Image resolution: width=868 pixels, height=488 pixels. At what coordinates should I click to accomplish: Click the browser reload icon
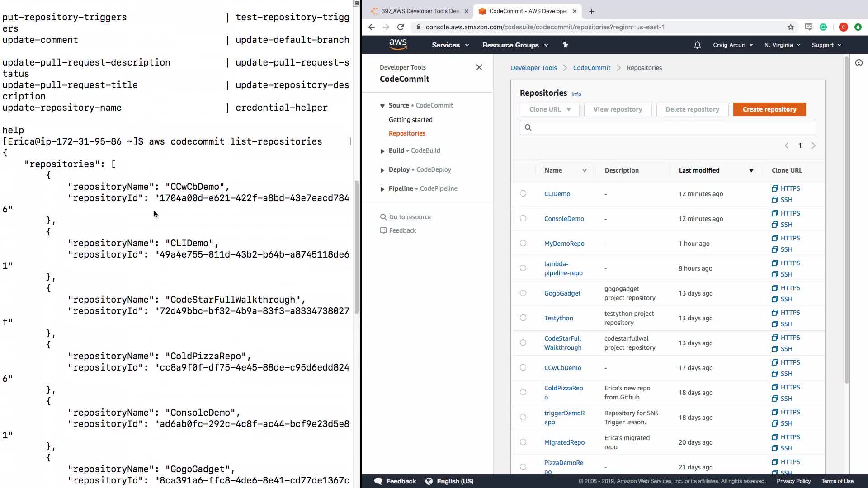point(401,27)
